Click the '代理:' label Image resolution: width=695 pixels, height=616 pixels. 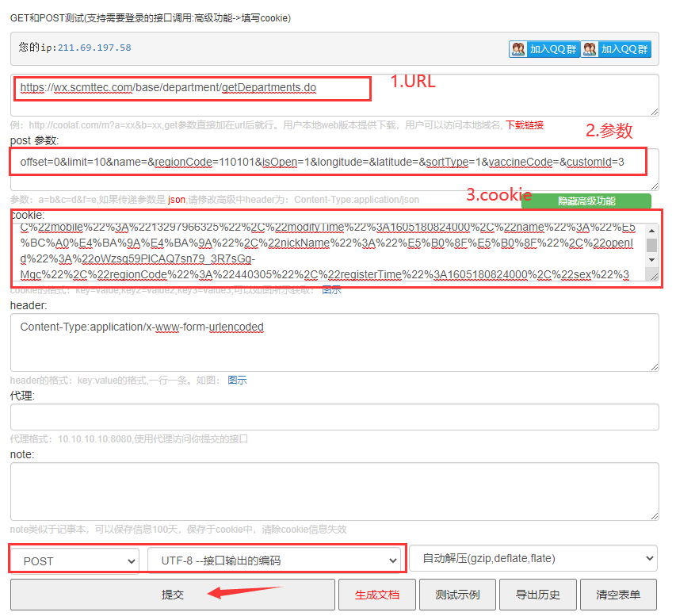point(22,396)
